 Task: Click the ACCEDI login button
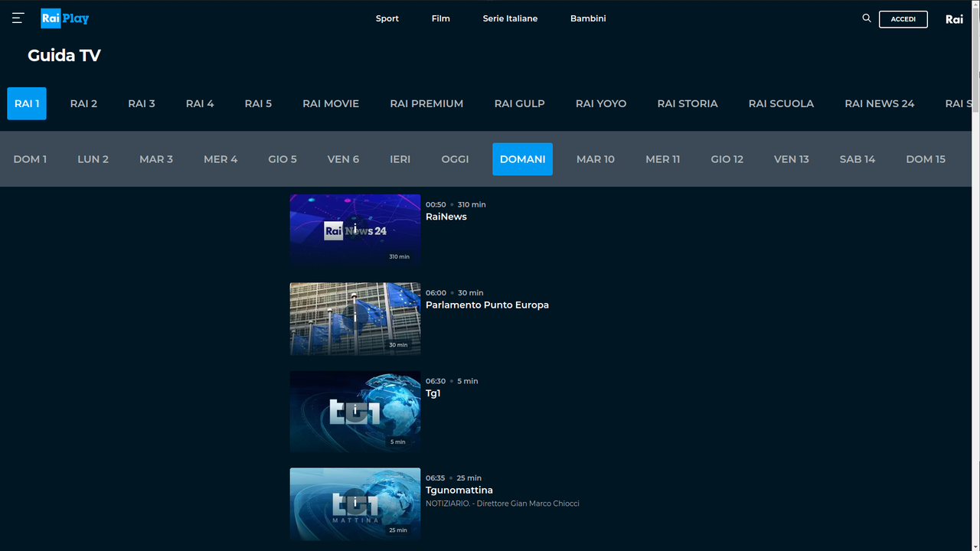pos(903,19)
